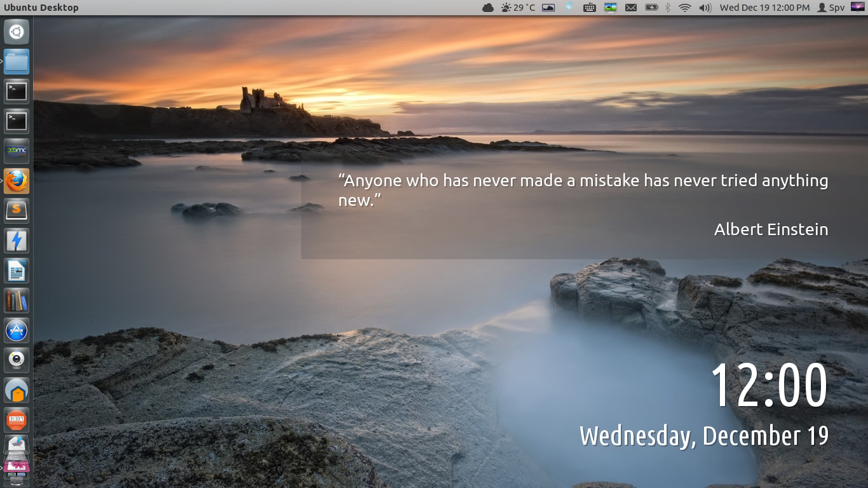868x488 pixels.
Task: Click the blue App Store-style launcher icon
Action: click(x=17, y=330)
